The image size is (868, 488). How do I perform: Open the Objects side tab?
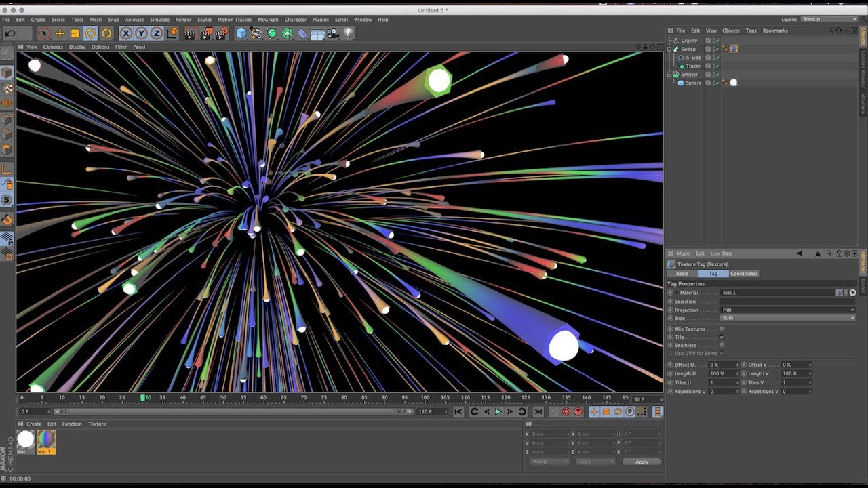tap(863, 38)
